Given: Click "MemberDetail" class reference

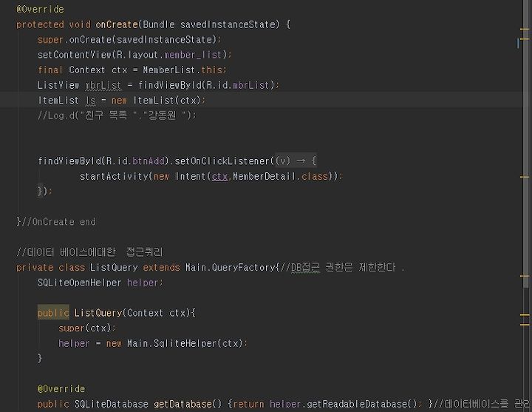Looking at the screenshot, I should point(264,177).
